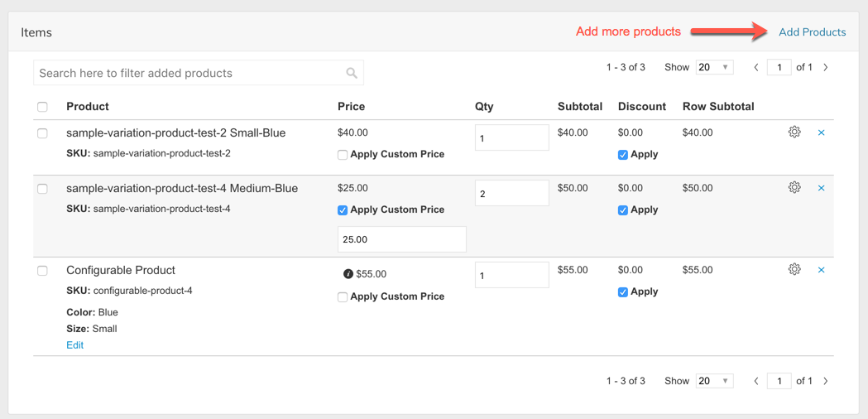Uncheck Apply Custom Price for Medium-Blue product

[x=343, y=210]
